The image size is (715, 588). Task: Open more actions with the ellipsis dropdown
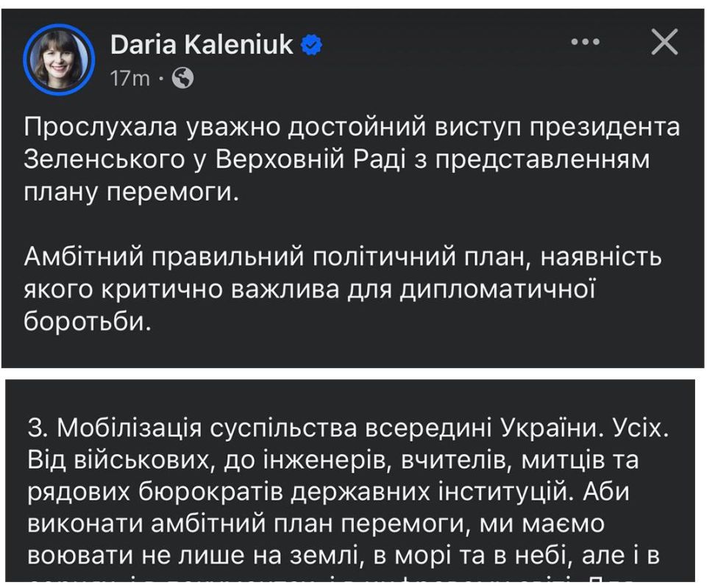[x=585, y=42]
